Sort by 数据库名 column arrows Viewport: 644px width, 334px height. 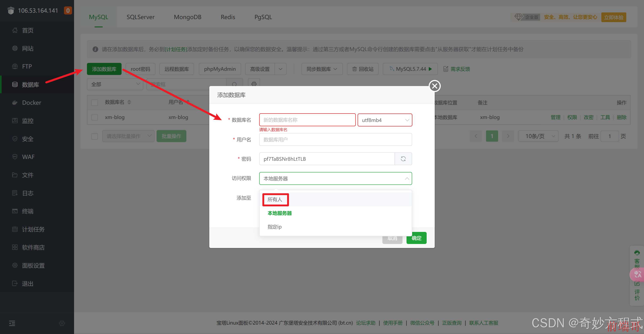tap(129, 102)
